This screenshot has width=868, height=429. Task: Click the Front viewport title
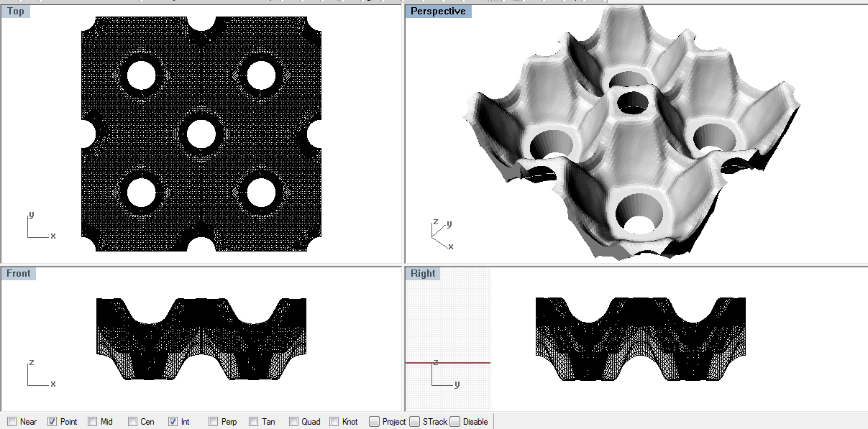19,273
